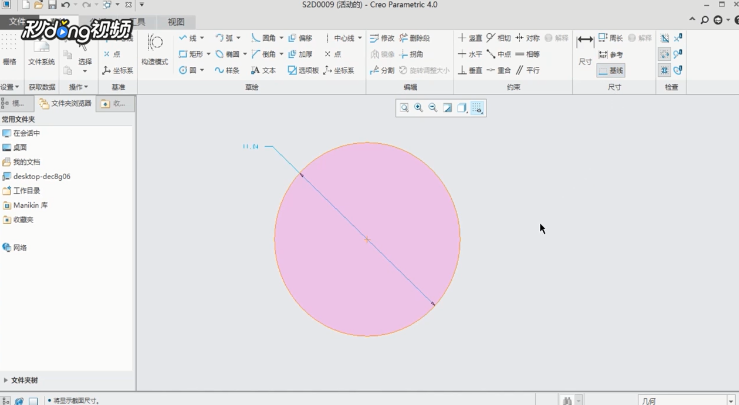739x405 pixels.
Task: Select the 加厚 (Thicken) tool
Action: 300,54
